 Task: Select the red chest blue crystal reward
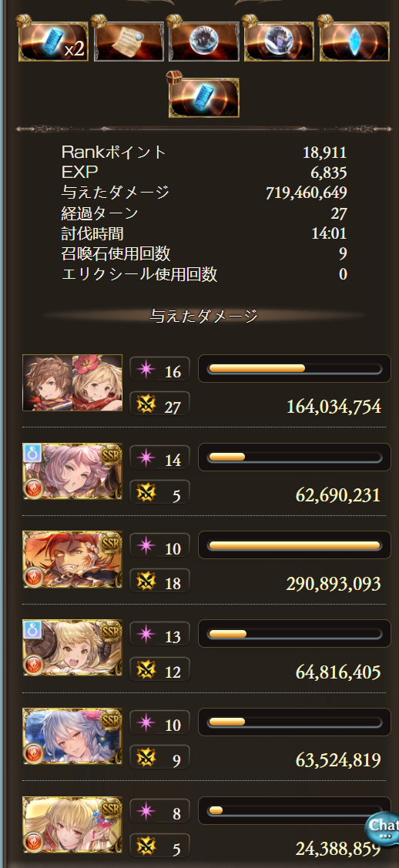click(203, 97)
